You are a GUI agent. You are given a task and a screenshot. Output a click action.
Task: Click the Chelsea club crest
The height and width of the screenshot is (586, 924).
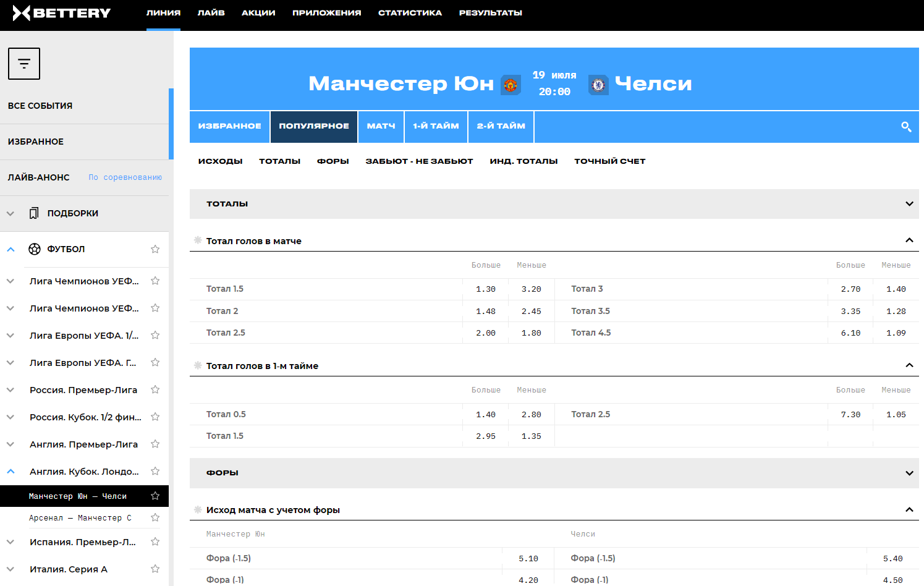pyautogui.click(x=598, y=85)
